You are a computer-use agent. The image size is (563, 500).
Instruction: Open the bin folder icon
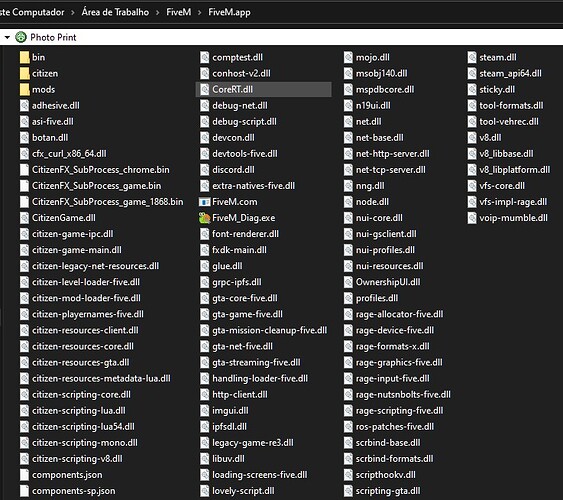pos(24,57)
